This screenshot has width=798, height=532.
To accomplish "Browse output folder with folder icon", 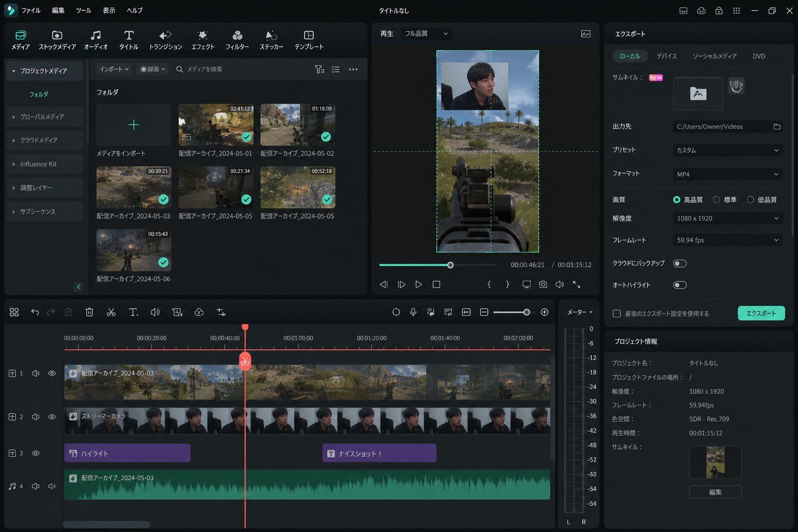I will pos(777,127).
